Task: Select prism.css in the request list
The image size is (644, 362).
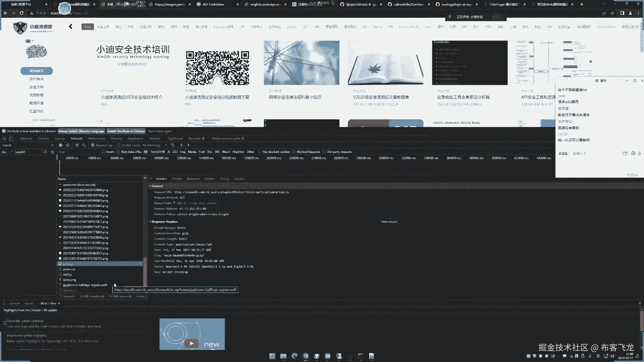Action: click(x=69, y=269)
